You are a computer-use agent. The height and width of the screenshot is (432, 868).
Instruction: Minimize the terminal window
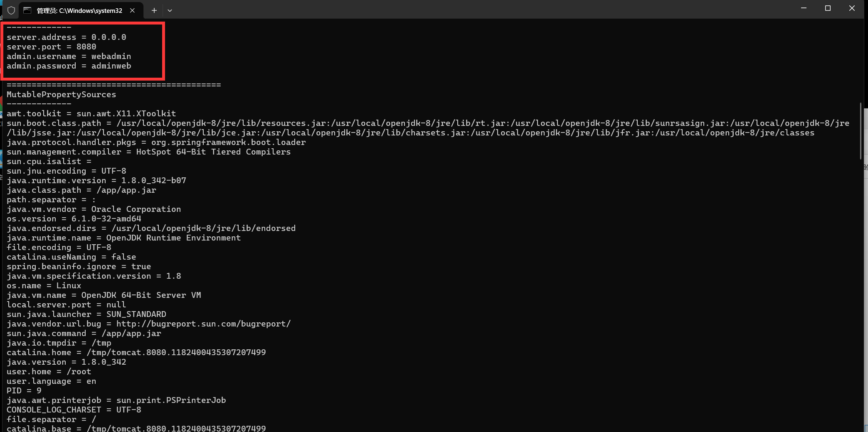(x=804, y=8)
